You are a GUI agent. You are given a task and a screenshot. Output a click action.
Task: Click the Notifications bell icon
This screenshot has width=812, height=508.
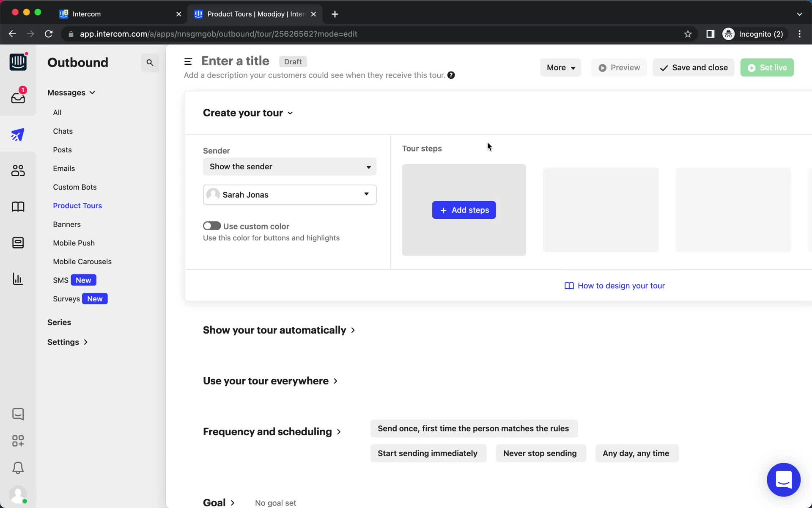click(x=17, y=468)
